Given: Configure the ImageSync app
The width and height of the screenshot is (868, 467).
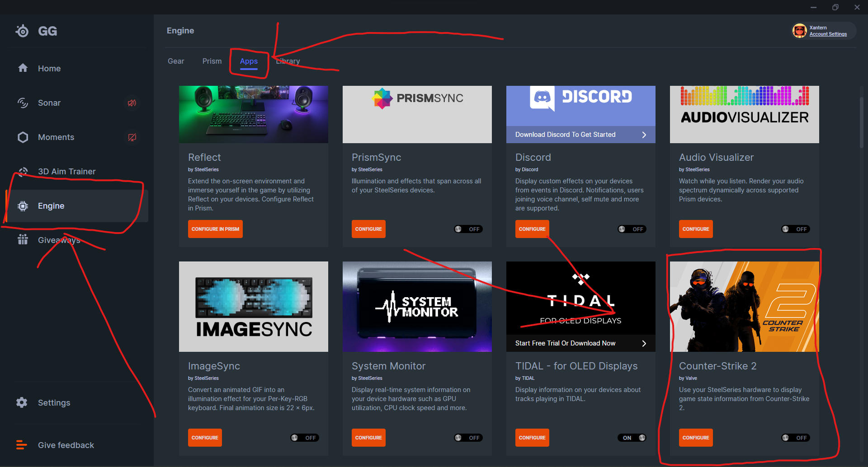Looking at the screenshot, I should pyautogui.click(x=205, y=438).
